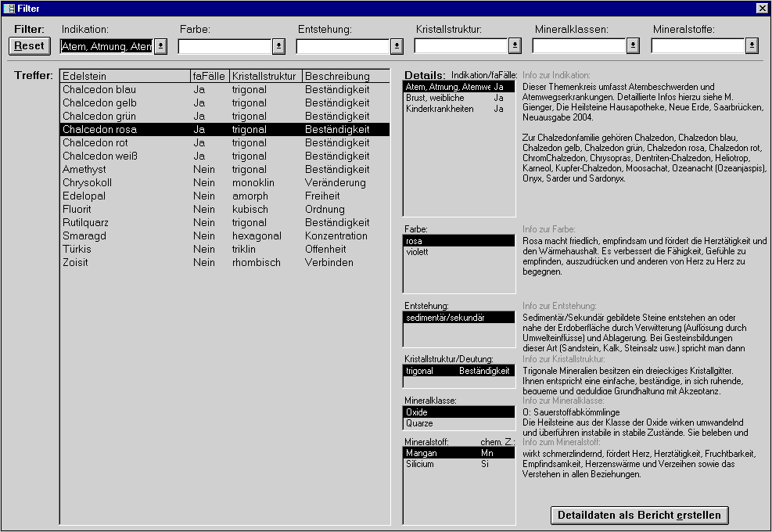
Task: Click the Edelstein column header
Action: (125, 76)
